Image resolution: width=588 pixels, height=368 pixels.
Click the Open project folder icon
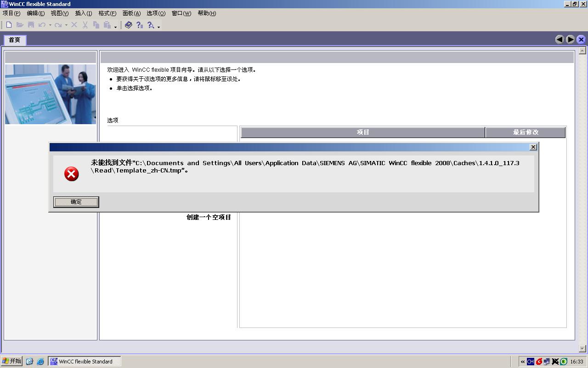[20, 25]
